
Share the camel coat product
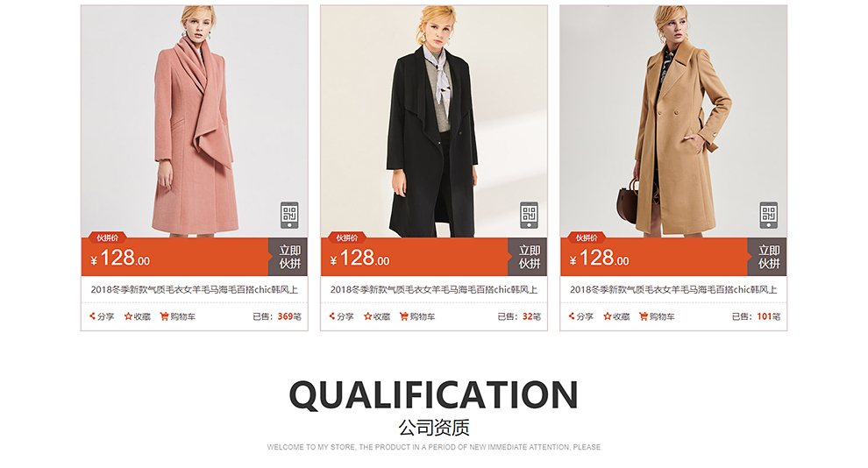click(x=580, y=316)
